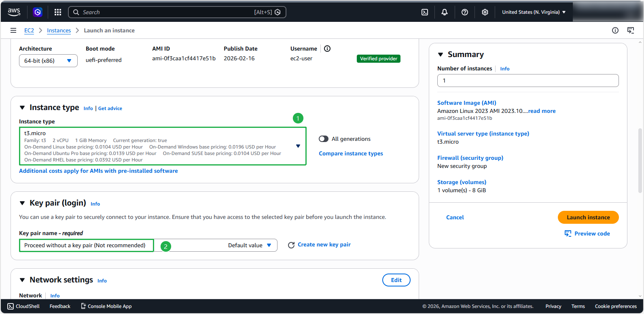Click the hexagon icon inside the search bar

tap(278, 12)
